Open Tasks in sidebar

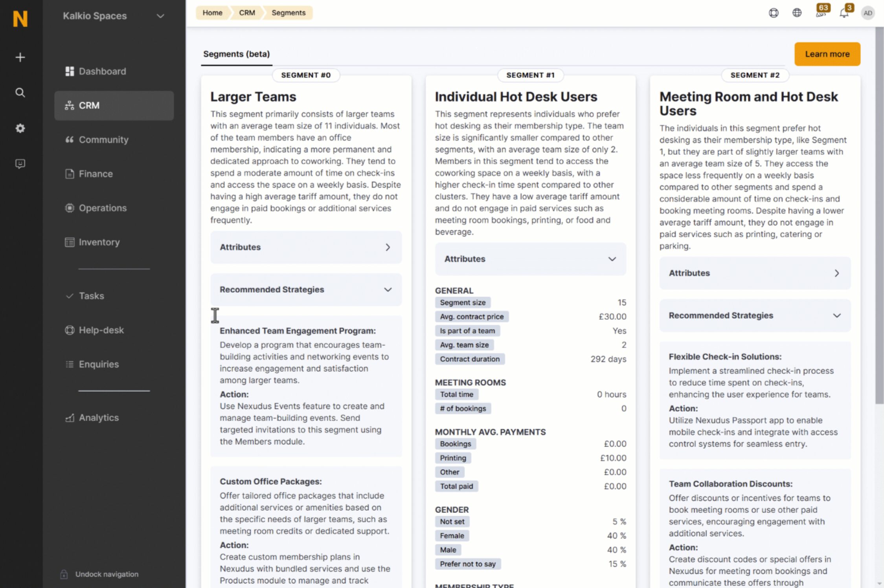(91, 296)
